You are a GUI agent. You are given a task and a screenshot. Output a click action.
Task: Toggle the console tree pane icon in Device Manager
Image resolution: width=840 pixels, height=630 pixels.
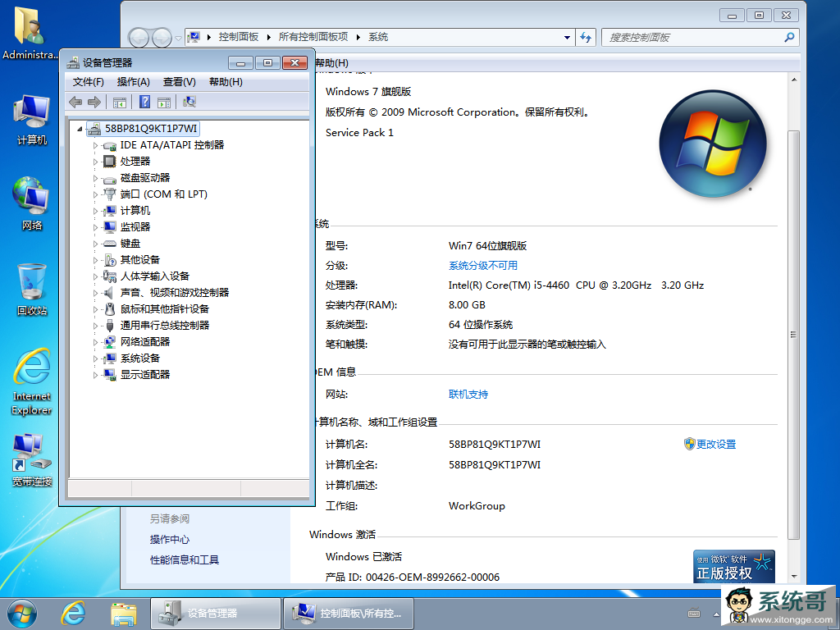pos(120,102)
